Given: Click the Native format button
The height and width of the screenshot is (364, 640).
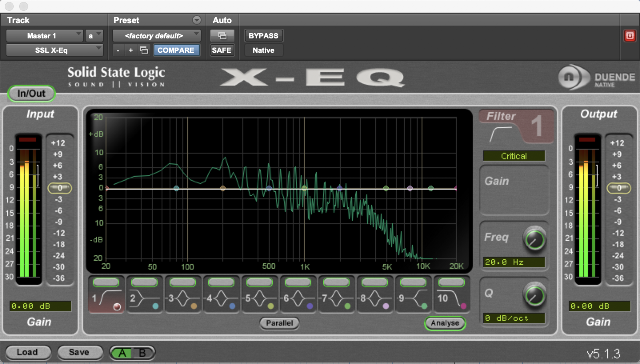Looking at the screenshot, I should [263, 50].
